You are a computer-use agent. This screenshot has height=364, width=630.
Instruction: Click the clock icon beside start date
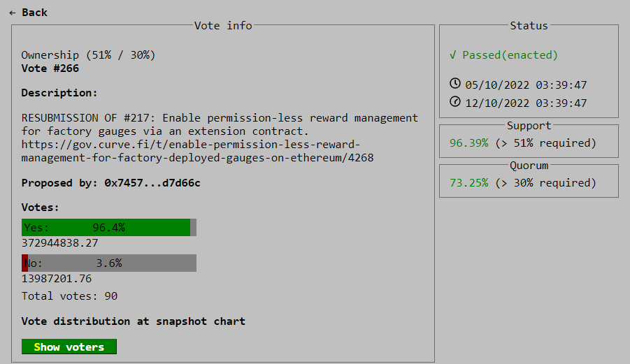(454, 83)
